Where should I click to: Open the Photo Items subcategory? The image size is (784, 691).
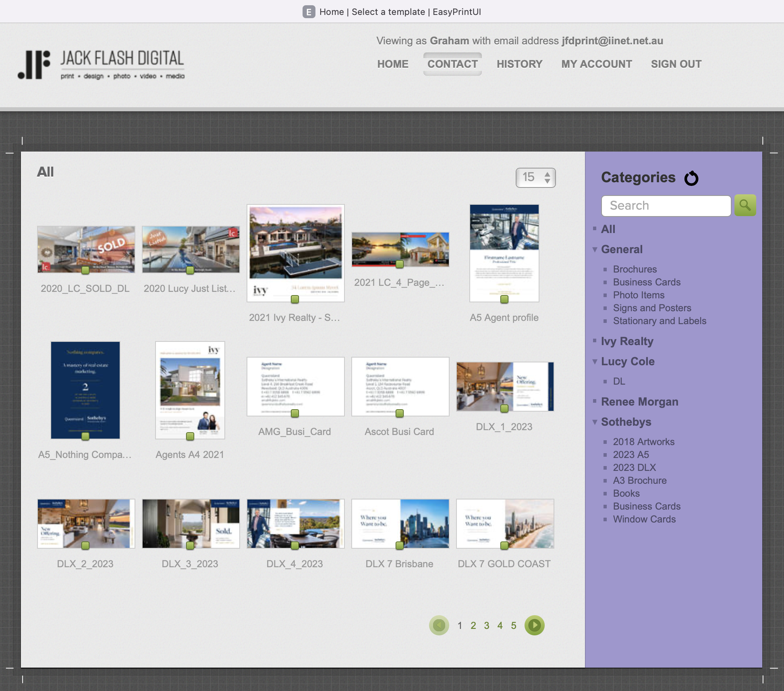[x=639, y=295]
